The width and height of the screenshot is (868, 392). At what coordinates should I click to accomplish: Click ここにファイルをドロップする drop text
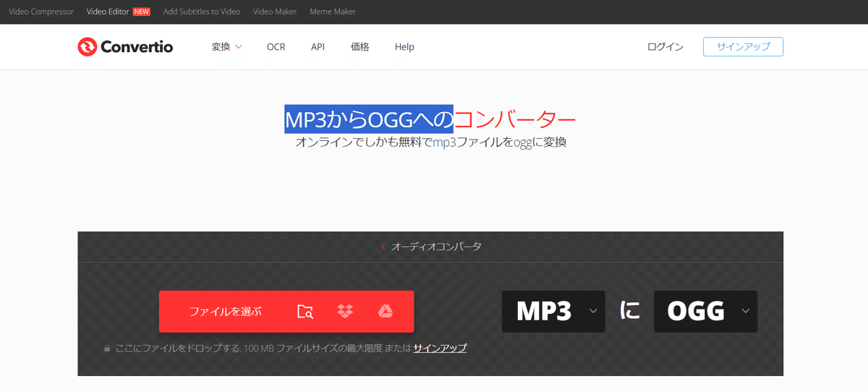pos(177,348)
